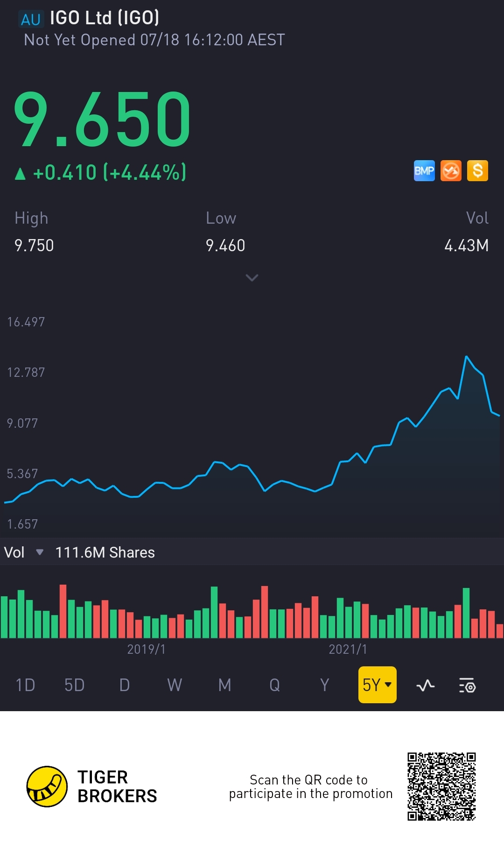Screen dimensions: 504x862
Task: Open the Vol indicator dropdown
Action: coord(23,552)
